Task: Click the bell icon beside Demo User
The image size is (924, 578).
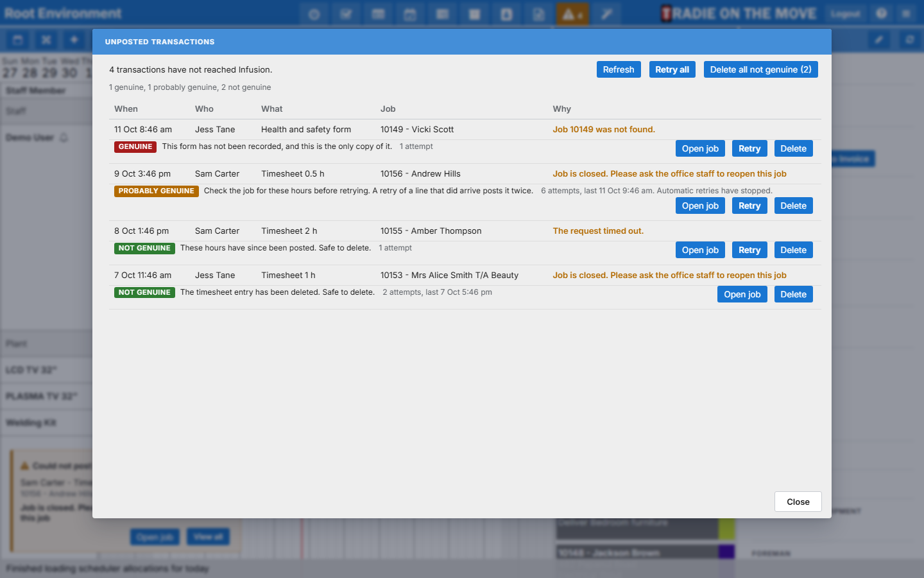Action: coord(64,137)
